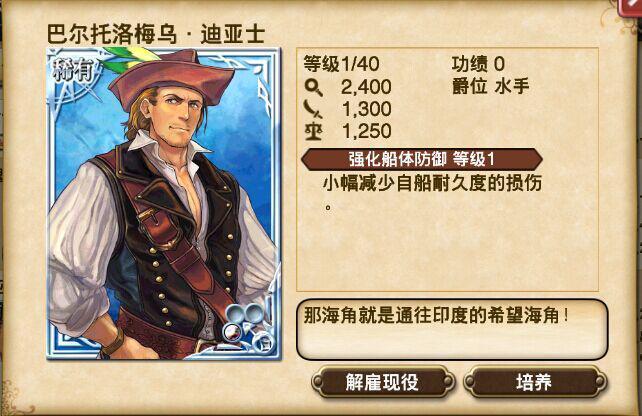Click the magnifier exploration stat icon
The width and height of the screenshot is (642, 416).
314,87
